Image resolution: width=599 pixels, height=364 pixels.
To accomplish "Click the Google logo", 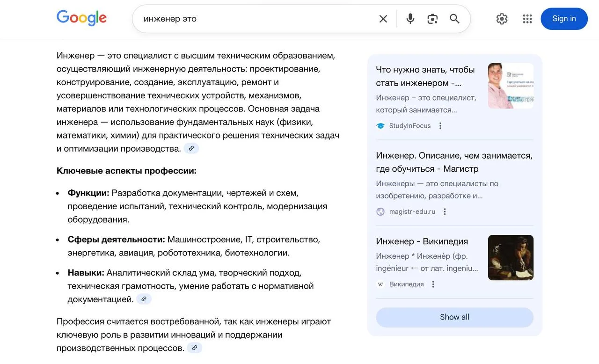I will pos(81,18).
